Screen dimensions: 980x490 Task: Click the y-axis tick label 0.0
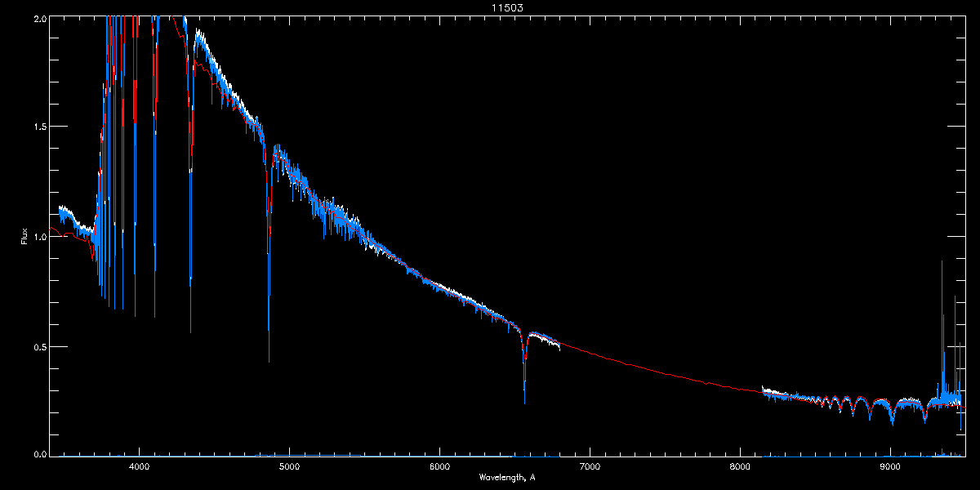pos(39,454)
